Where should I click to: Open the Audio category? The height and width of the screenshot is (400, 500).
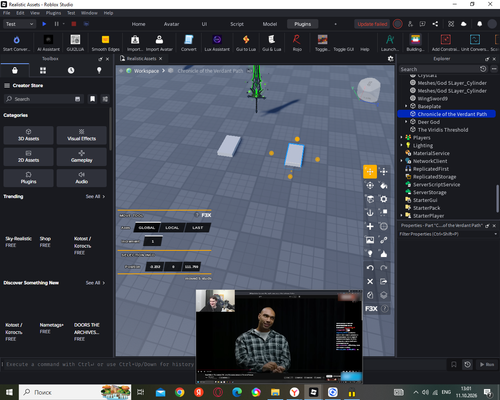pyautogui.click(x=82, y=178)
